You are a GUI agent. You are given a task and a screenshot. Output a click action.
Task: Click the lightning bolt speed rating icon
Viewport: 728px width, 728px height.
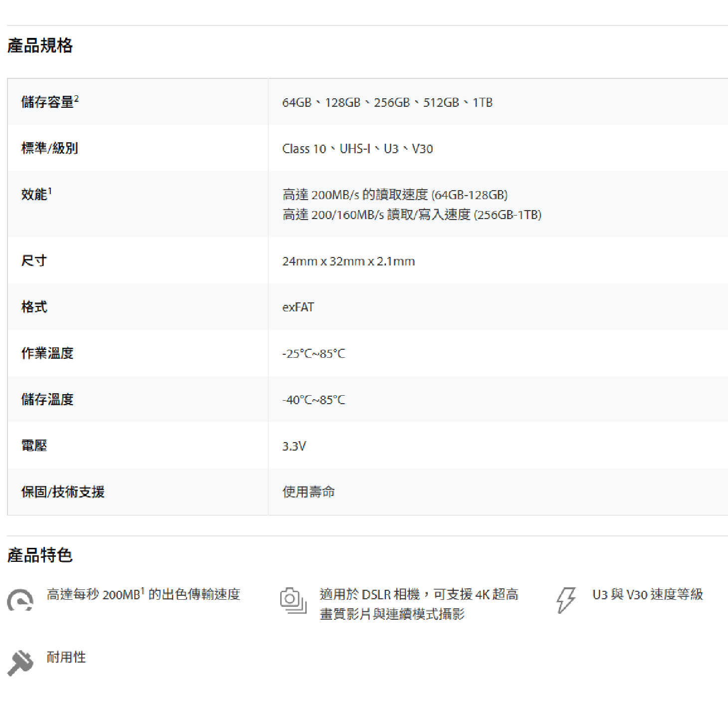(x=565, y=600)
